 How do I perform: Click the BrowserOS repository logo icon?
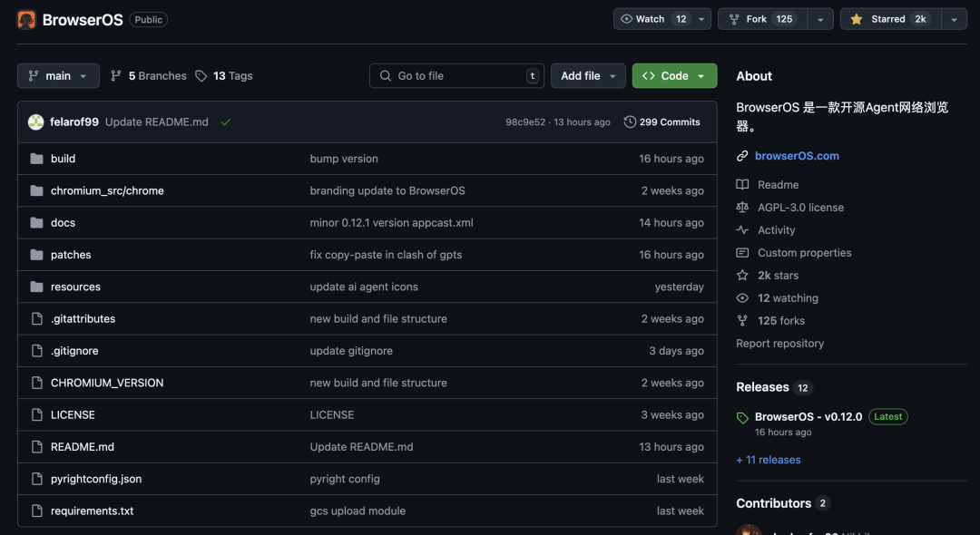click(26, 19)
